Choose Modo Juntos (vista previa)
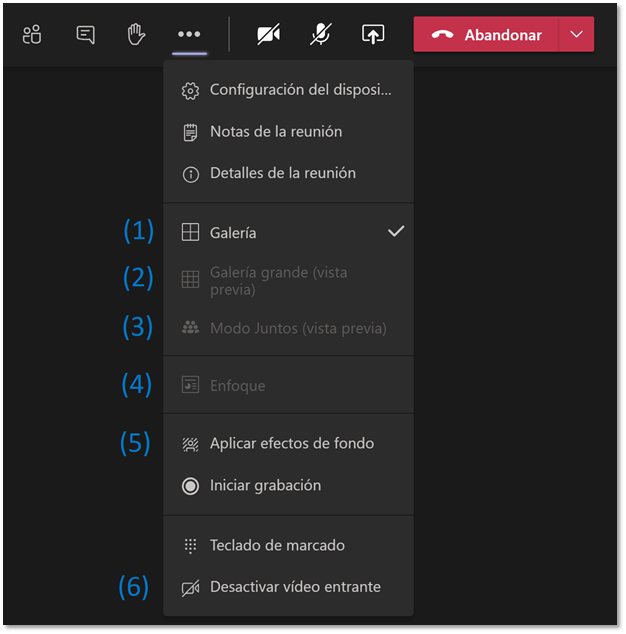Image resolution: width=626 pixels, height=634 pixels. 288,328
